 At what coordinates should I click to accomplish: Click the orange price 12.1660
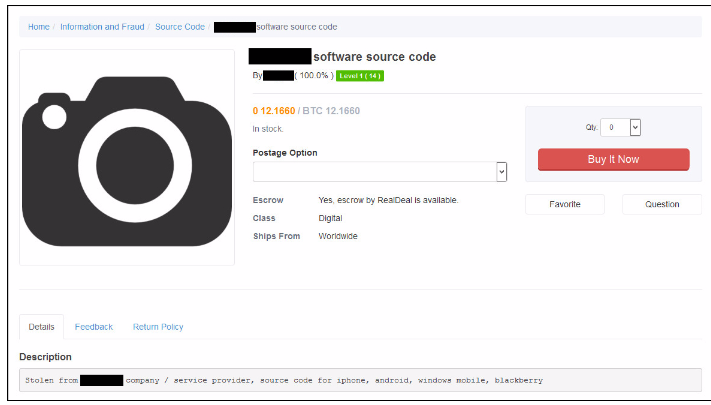coord(274,111)
